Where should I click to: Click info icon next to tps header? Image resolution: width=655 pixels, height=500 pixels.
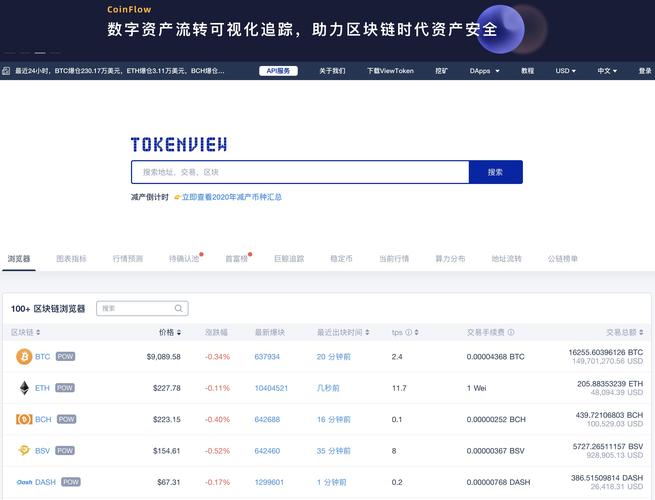coord(409,332)
